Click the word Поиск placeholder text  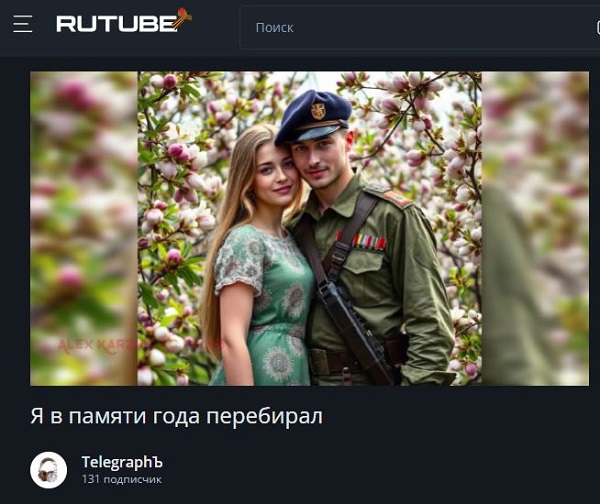click(274, 28)
